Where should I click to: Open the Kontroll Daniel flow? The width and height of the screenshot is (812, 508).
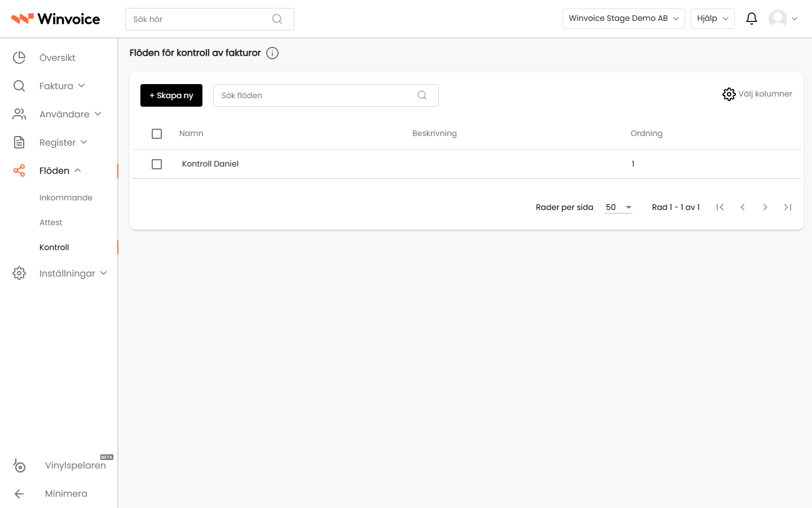[x=210, y=164]
